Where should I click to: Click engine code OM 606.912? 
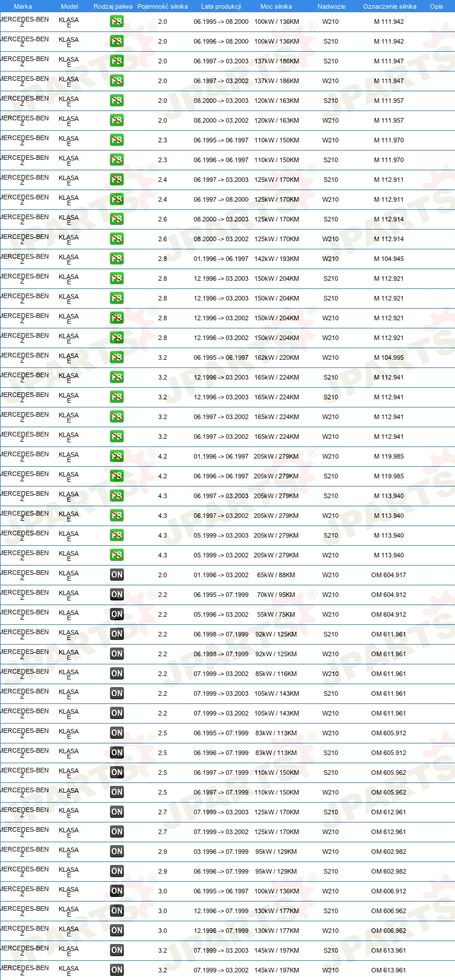coord(389,891)
